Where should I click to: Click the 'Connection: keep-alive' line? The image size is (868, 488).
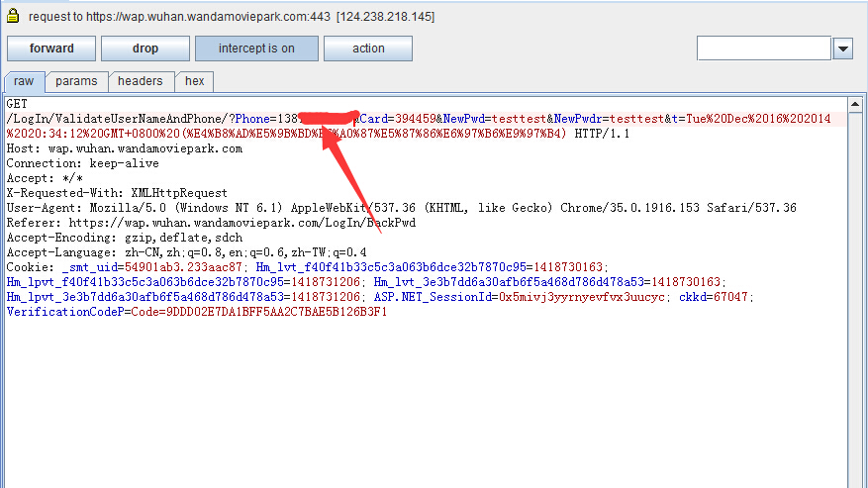tap(82, 163)
